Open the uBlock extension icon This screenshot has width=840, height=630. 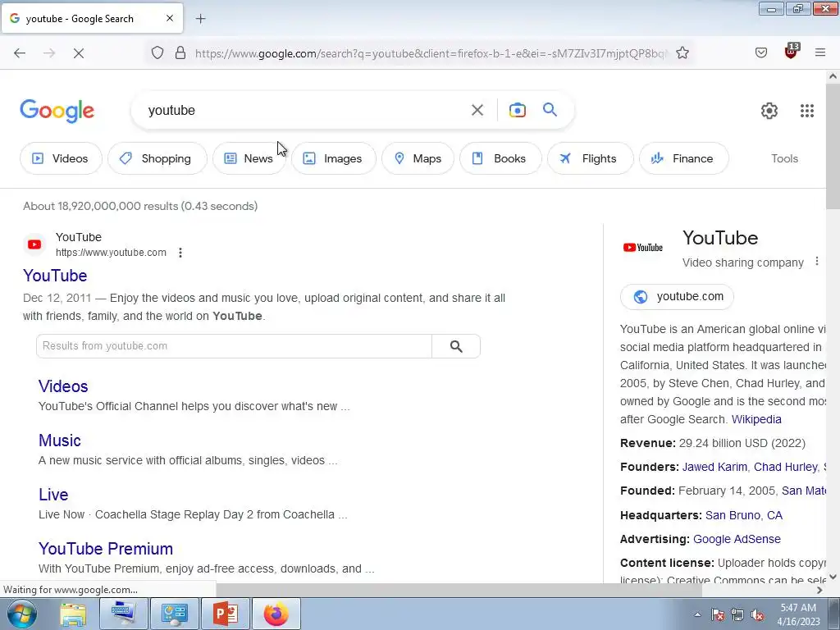coord(792,52)
